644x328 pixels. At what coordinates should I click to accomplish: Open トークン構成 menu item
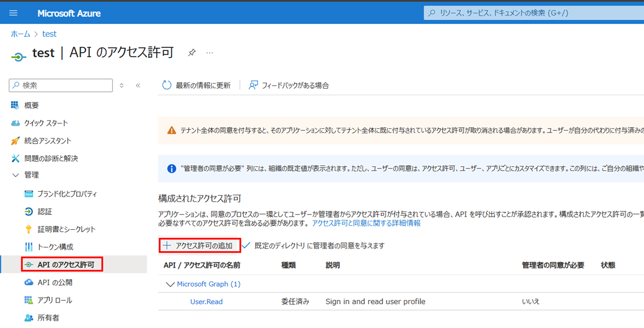[55, 247]
